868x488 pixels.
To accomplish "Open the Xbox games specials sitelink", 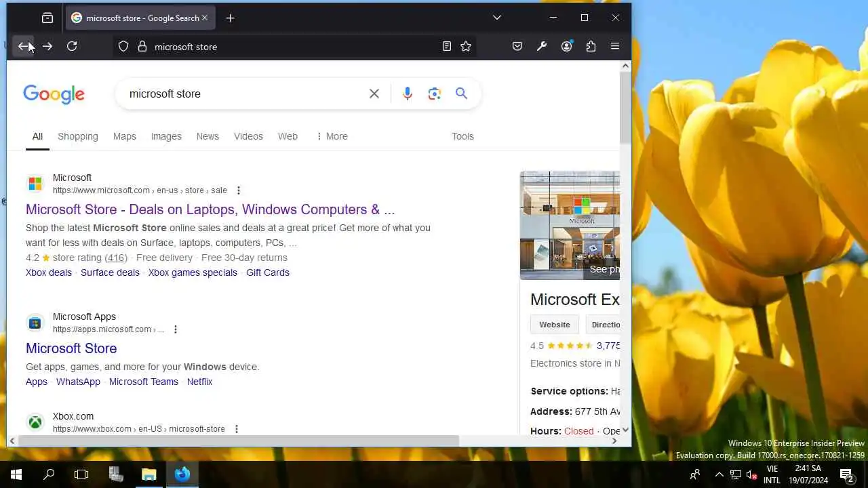I will [x=193, y=272].
